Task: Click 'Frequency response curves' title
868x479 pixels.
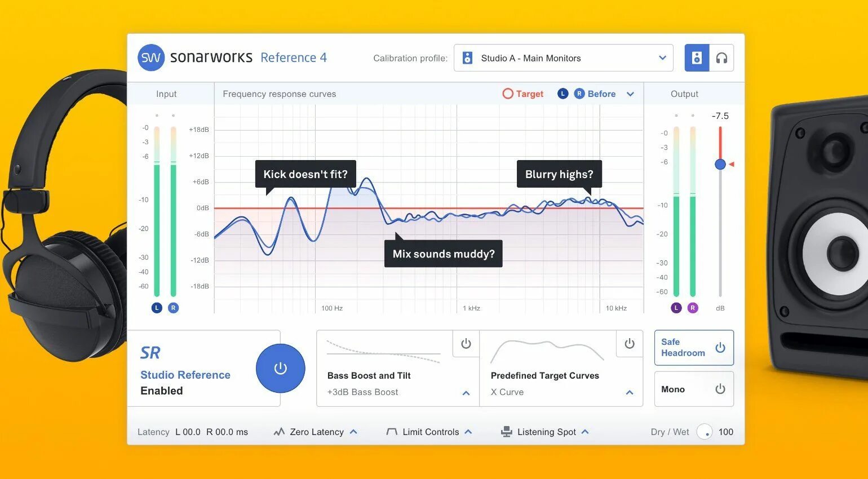Action: (280, 94)
